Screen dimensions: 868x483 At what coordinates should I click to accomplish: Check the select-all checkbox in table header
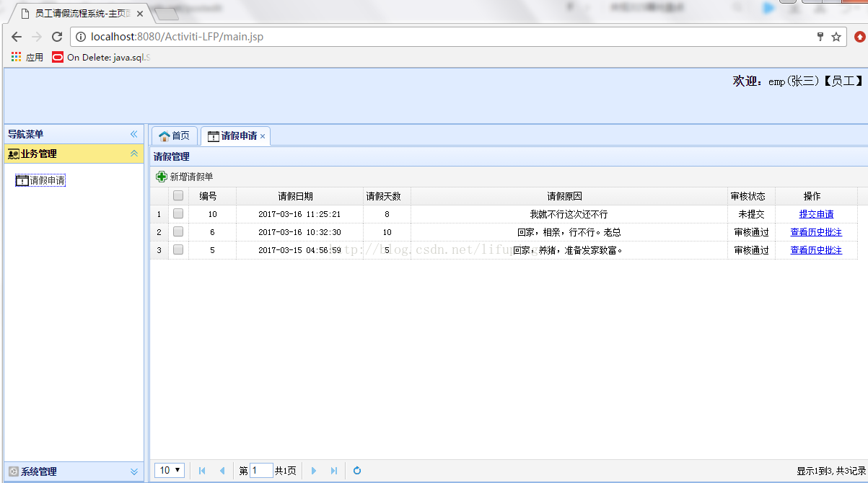point(177,195)
